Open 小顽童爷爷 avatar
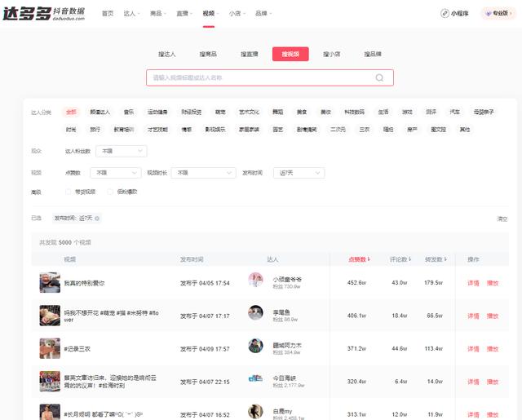Screen dimensions: 522x420 (x=255, y=280)
